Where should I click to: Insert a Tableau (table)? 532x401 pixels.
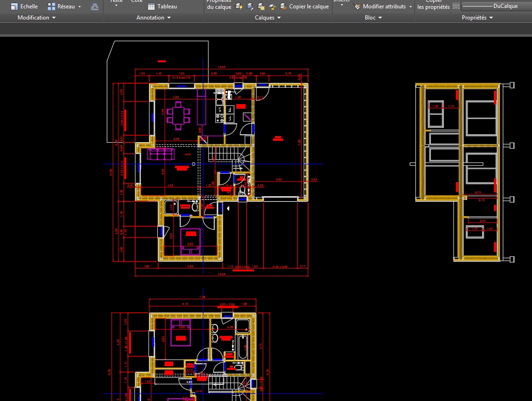(162, 7)
